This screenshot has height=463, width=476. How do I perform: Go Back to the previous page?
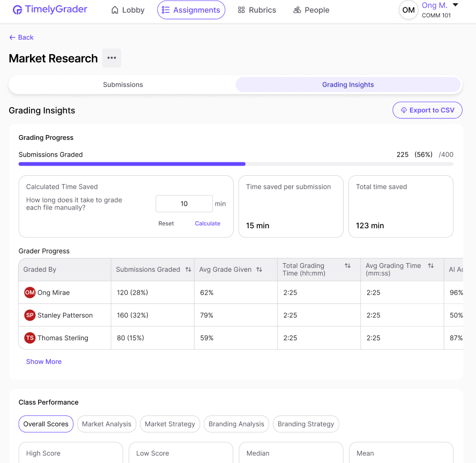pyautogui.click(x=21, y=38)
